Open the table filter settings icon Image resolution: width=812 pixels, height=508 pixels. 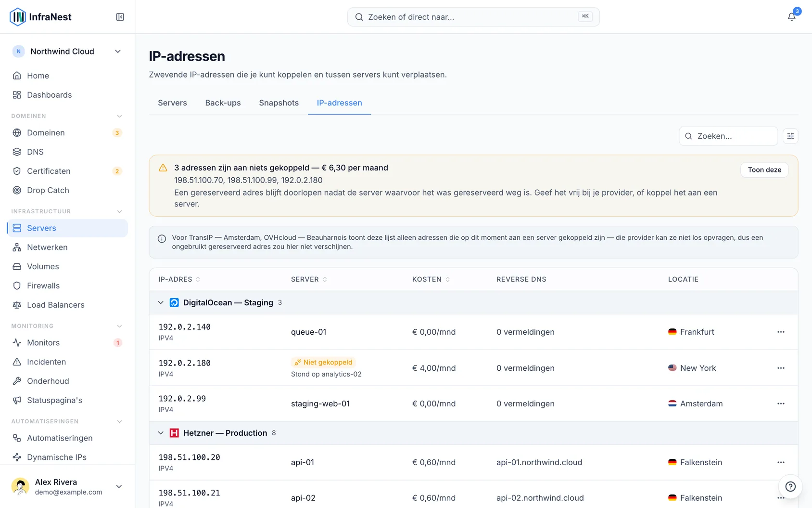[x=790, y=136]
